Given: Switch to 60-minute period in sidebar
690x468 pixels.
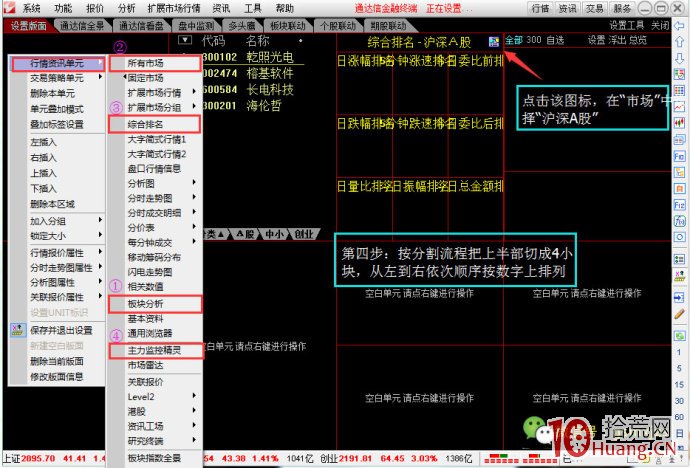Looking at the screenshot, I should pos(679,417).
